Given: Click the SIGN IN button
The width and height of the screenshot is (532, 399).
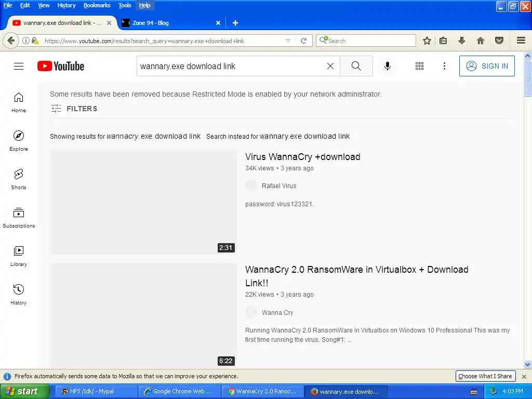Looking at the screenshot, I should (487, 66).
